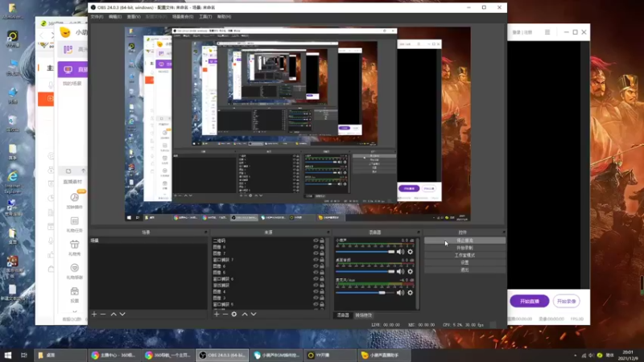
Task: Move the scene down with the arrow
Action: (122, 314)
